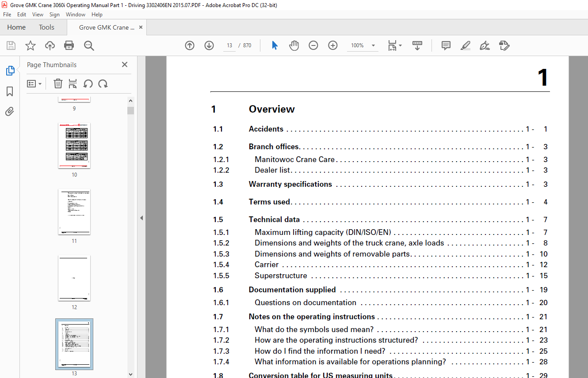Zoom out with the minus circle
This screenshot has width=588, height=378.
tap(313, 45)
